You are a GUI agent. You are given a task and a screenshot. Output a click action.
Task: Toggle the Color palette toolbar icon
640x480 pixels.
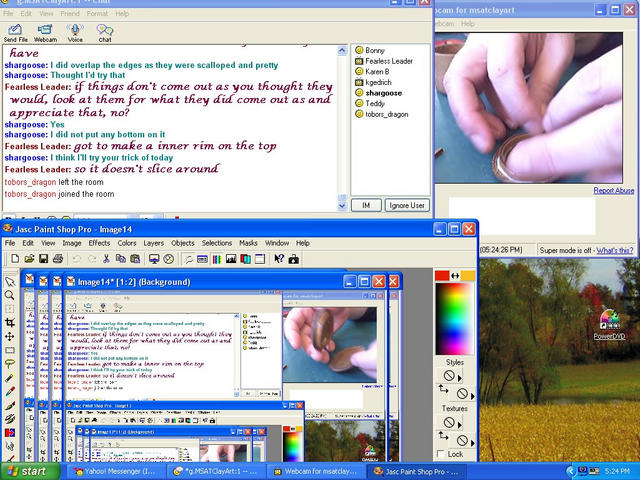(x=217, y=259)
